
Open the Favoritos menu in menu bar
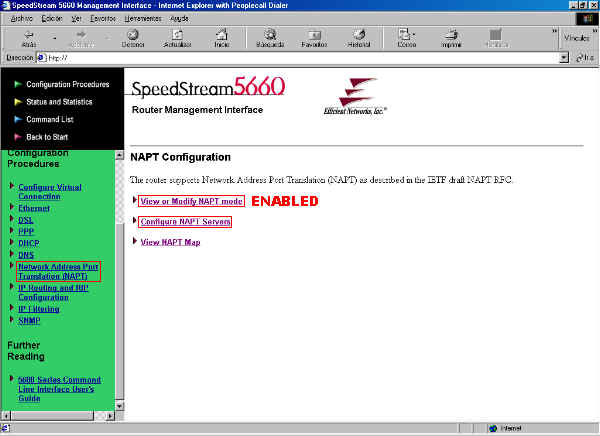click(102, 18)
